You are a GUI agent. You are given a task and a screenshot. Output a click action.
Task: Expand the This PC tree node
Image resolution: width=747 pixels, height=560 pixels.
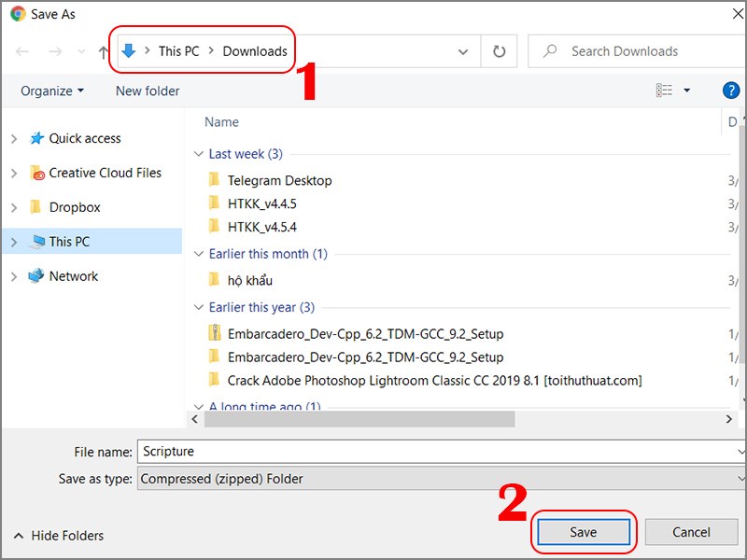pyautogui.click(x=14, y=242)
